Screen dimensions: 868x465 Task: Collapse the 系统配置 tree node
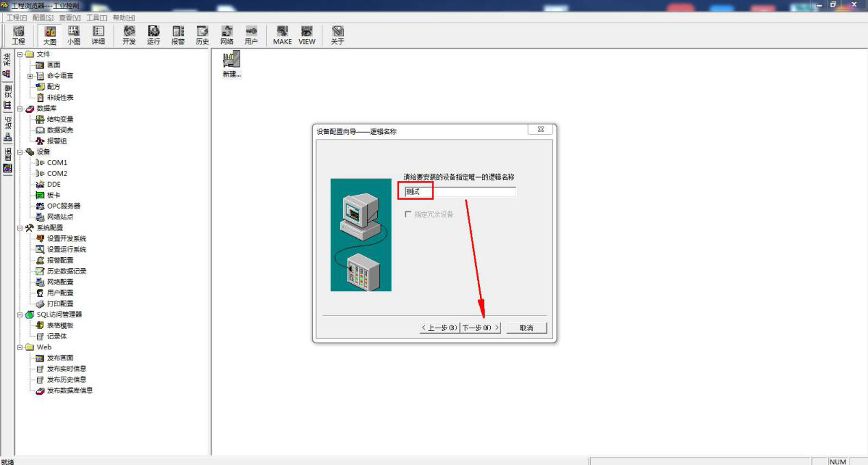click(21, 228)
